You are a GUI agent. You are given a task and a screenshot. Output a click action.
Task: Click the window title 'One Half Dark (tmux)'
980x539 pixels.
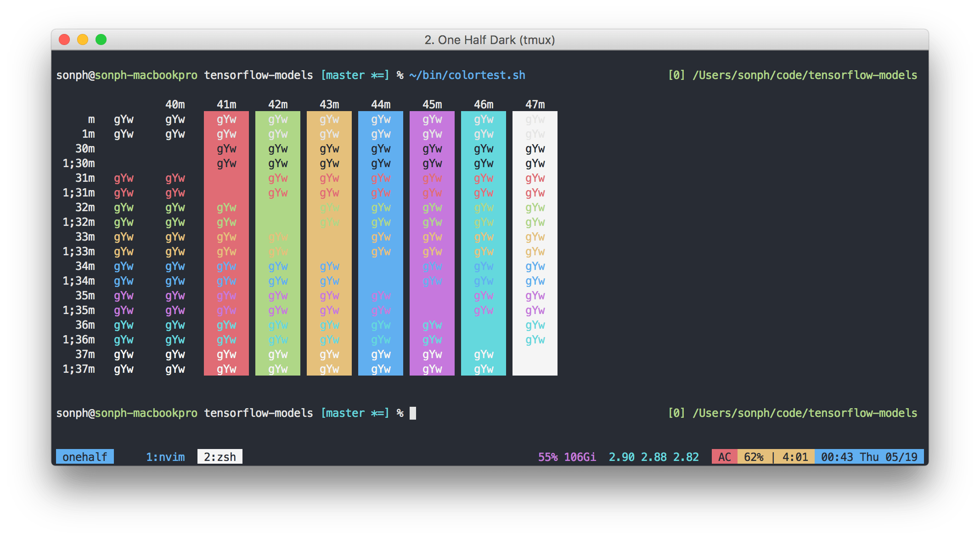pos(496,40)
